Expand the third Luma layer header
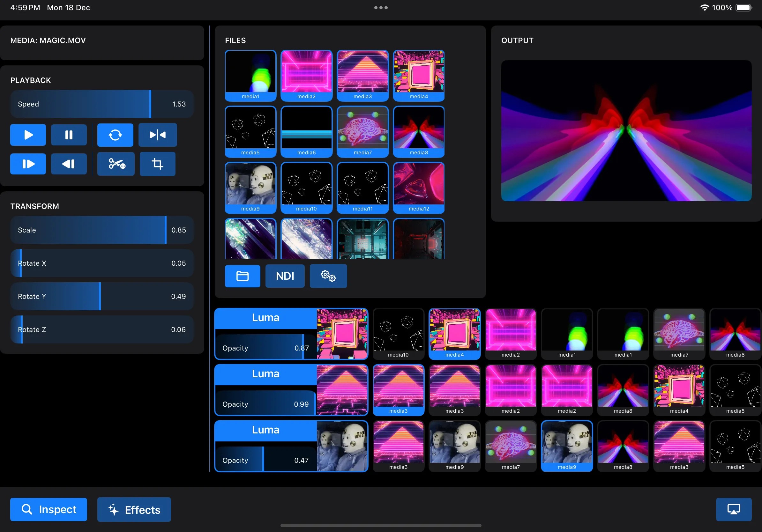 coord(265,430)
